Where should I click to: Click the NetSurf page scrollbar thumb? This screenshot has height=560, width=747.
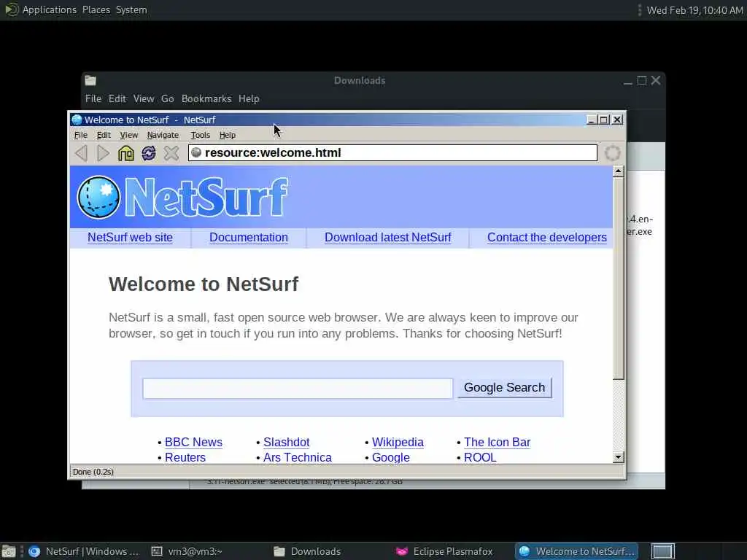pos(619,279)
